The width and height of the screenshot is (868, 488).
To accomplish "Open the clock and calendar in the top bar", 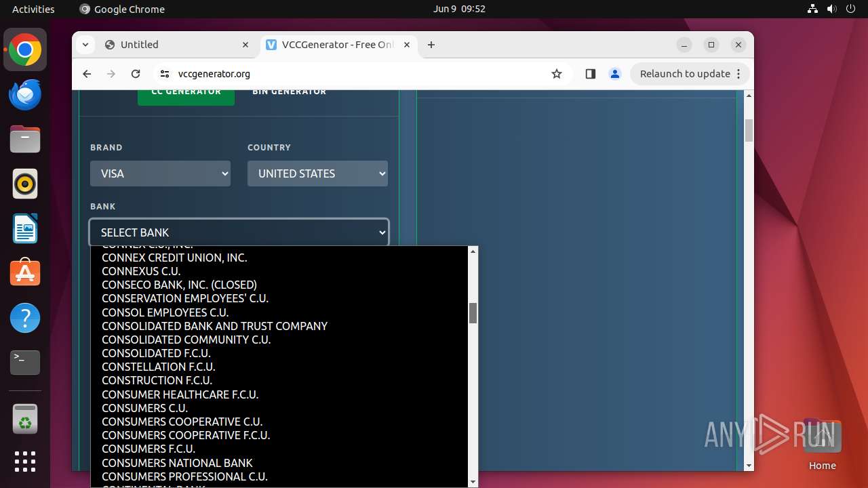I will [459, 9].
